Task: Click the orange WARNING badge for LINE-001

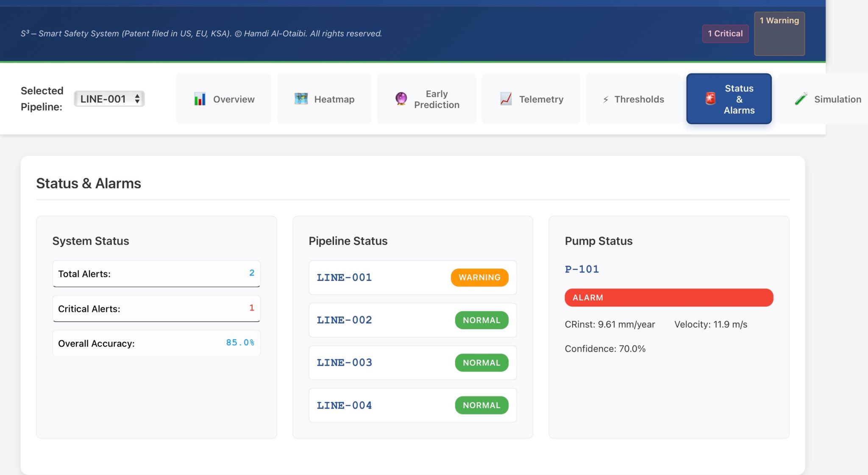Action: pos(479,278)
